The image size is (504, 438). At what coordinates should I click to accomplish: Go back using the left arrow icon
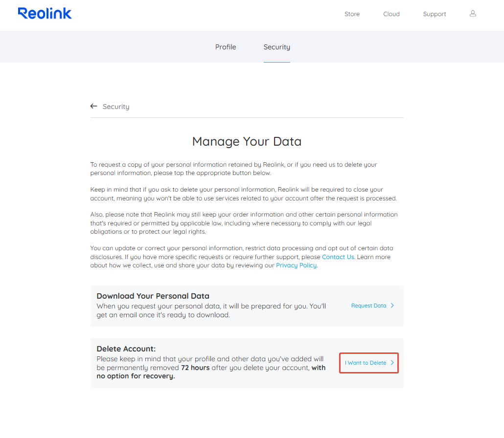[93, 106]
